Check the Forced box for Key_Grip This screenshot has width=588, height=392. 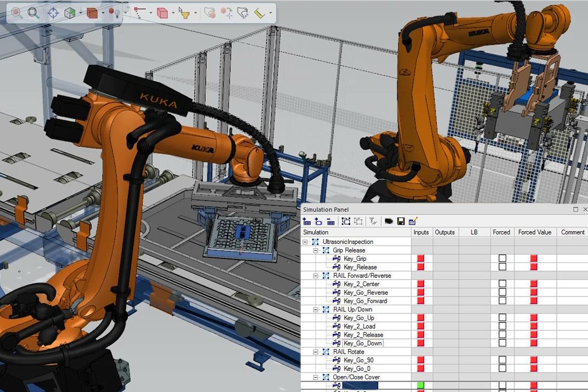tap(502, 258)
